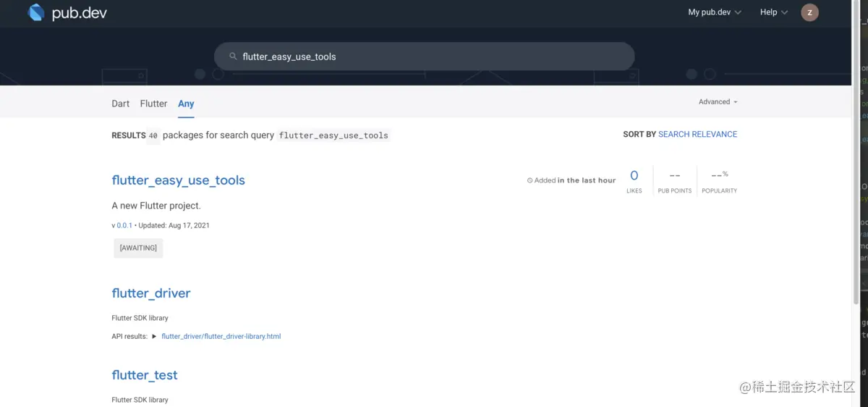Click the Flutter SDK library text under flutter_driver

pos(140,318)
